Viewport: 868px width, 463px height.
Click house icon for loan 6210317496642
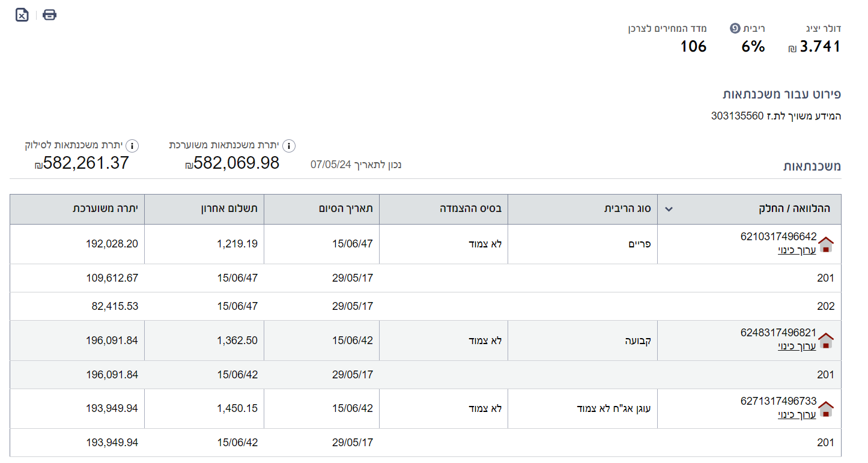click(826, 244)
